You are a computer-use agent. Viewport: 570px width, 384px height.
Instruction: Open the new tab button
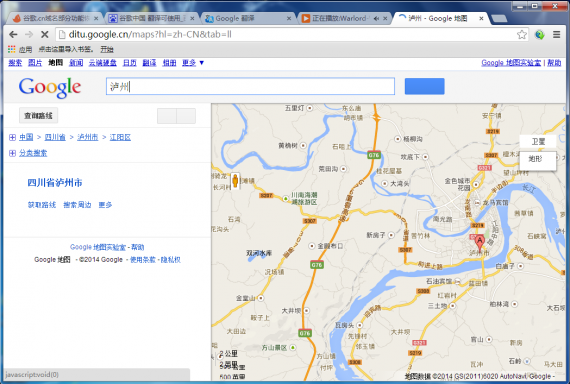click(x=499, y=18)
